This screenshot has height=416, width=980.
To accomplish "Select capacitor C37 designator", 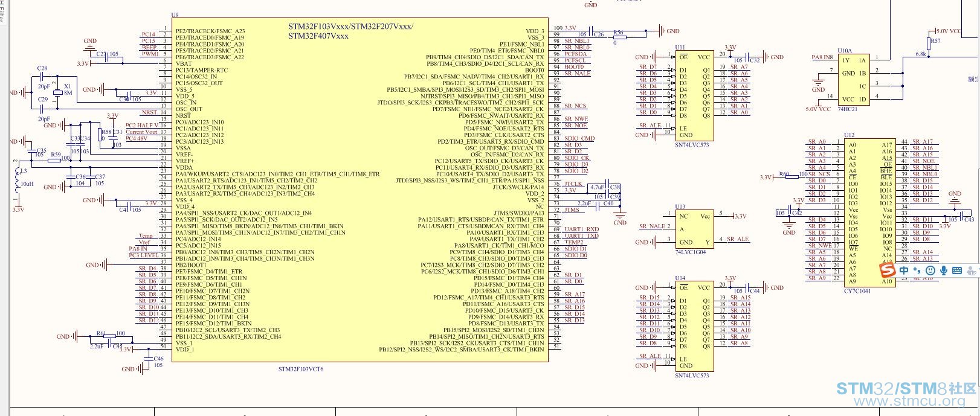I will coord(100,177).
